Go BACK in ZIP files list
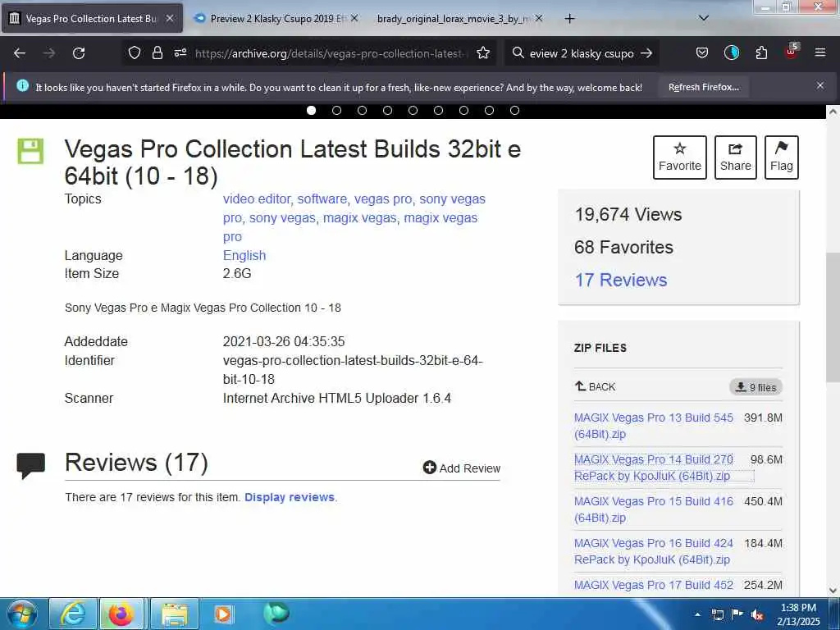Image resolution: width=840 pixels, height=630 pixels. [x=596, y=386]
